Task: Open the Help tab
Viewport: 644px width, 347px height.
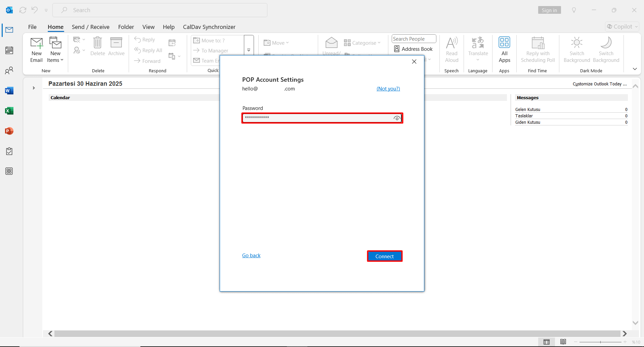Action: point(169,27)
